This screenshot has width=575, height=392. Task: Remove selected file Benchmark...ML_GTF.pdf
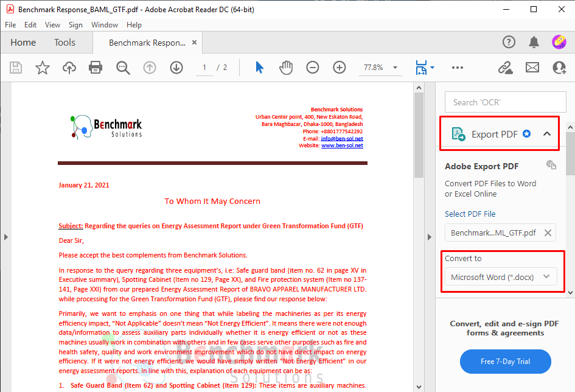tap(548, 233)
